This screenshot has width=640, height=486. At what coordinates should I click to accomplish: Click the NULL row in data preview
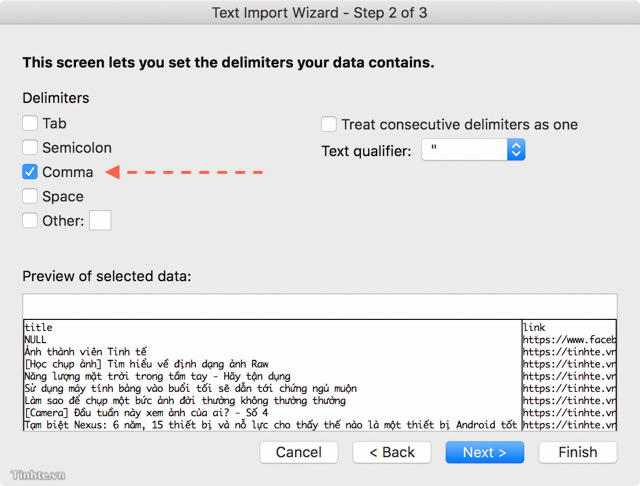[35, 340]
